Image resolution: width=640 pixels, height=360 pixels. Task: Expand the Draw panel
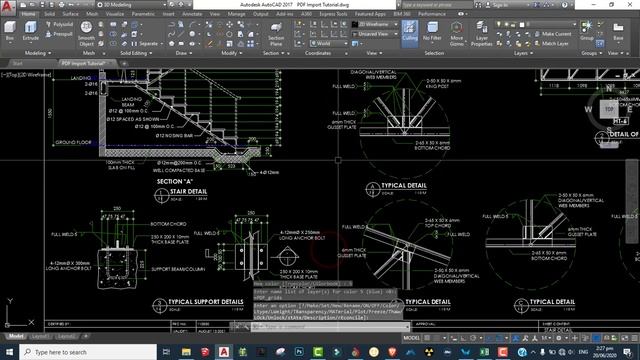coord(183,53)
